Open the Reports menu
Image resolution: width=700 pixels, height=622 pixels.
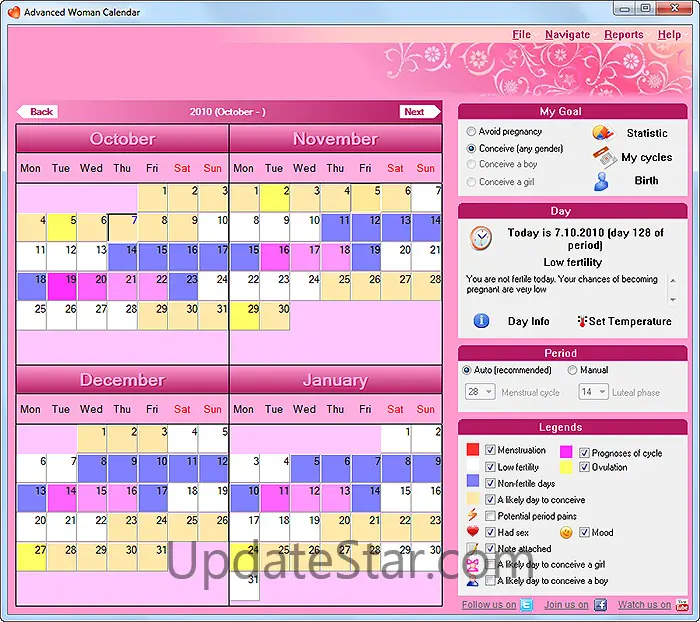click(623, 35)
